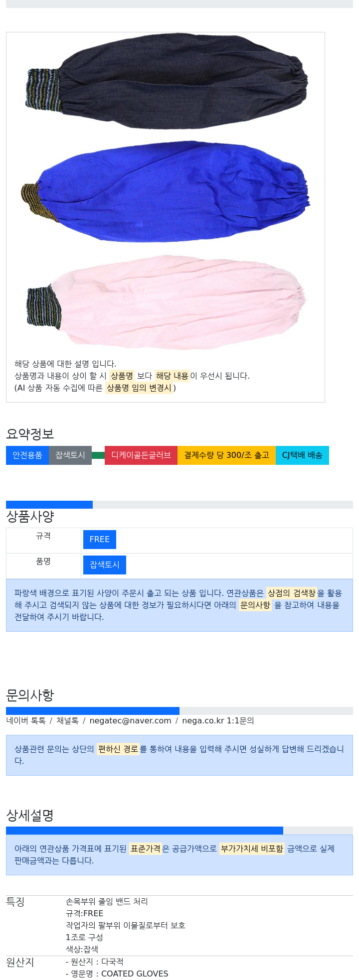Click the small green tag between badges
The height and width of the screenshot is (980, 359).
click(98, 455)
